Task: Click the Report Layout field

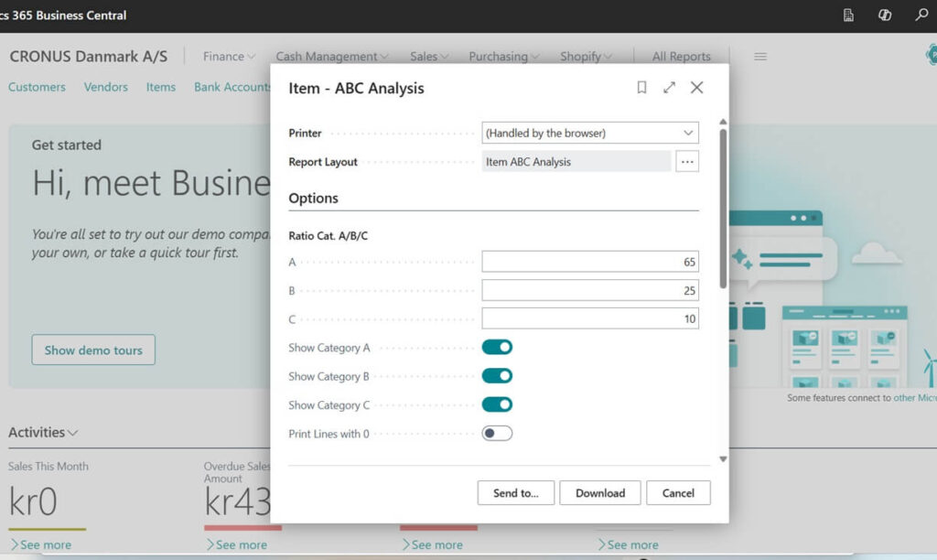Action: 576,161
